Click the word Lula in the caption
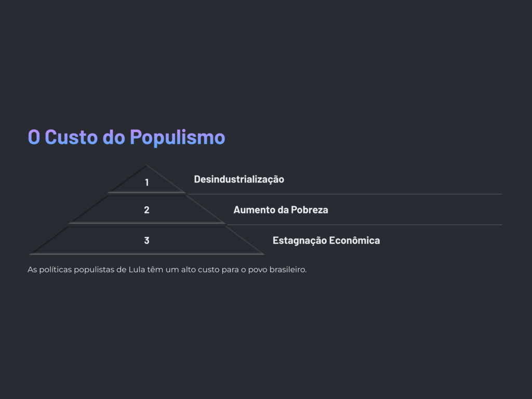The image size is (532, 399). (137, 270)
